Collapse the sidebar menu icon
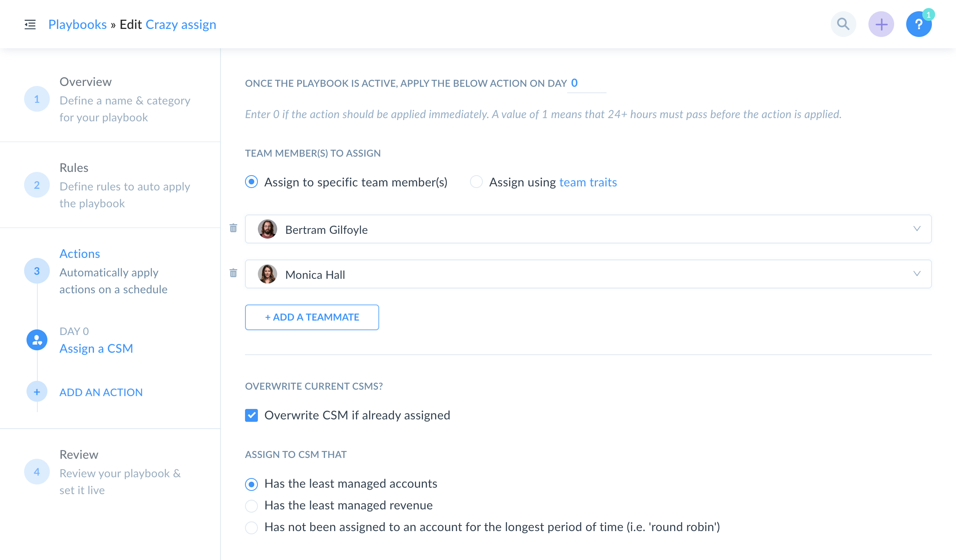This screenshot has width=956, height=560. 30,25
